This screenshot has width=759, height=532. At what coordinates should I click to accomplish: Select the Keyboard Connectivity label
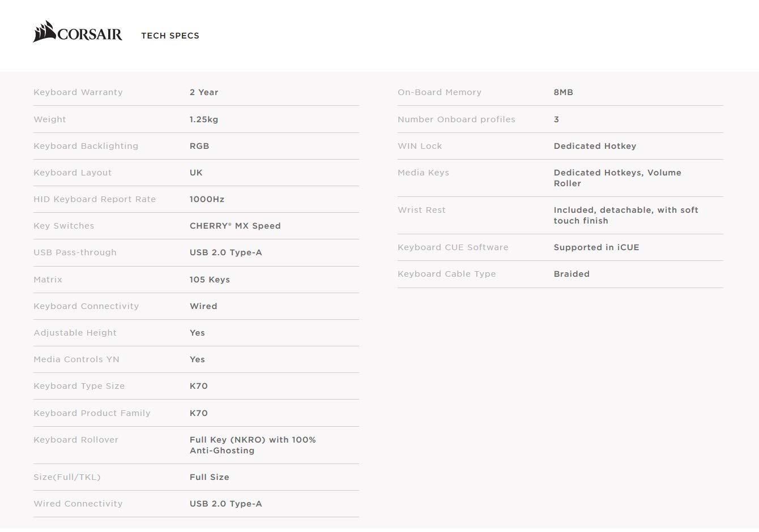86,306
